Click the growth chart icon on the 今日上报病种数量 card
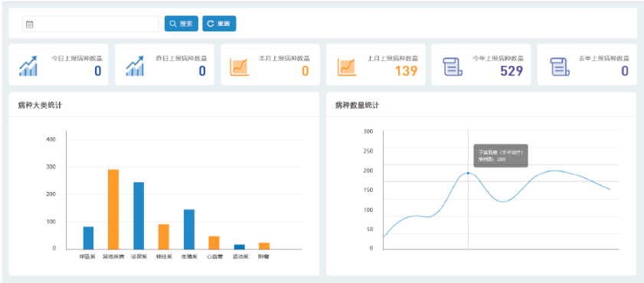Screen dimensions: 644x283 tap(28, 66)
